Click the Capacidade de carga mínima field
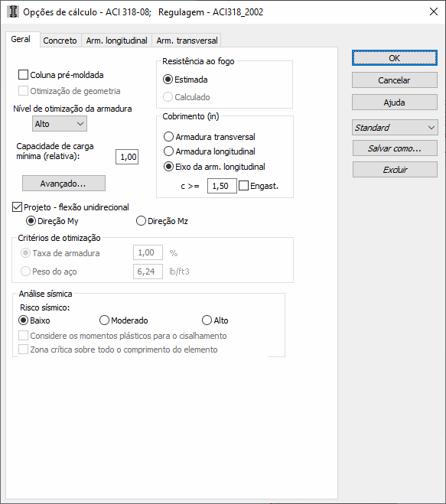446x504 pixels. (x=127, y=157)
